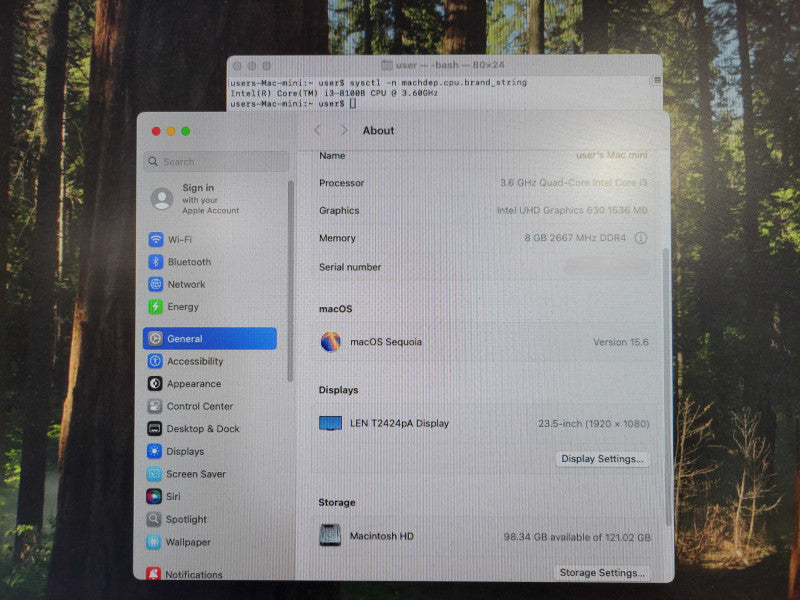Click the Apple Account avatar icon
Screen dimensions: 800x600
162,198
